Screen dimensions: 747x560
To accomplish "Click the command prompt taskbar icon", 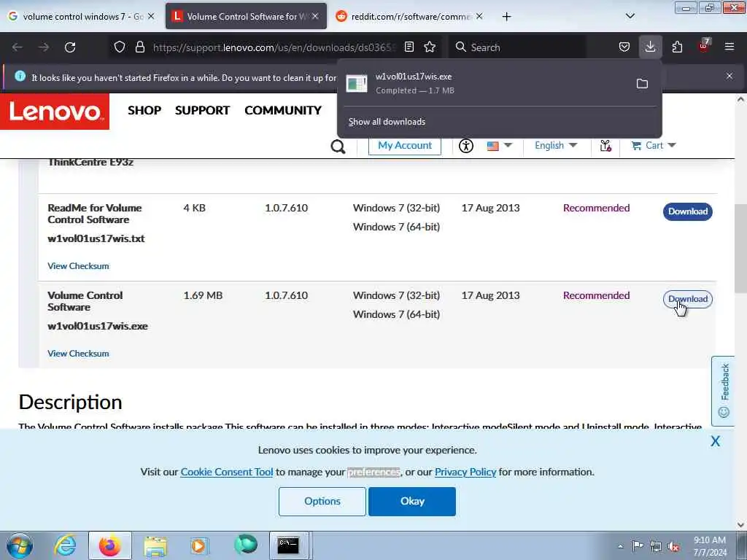I will (288, 545).
